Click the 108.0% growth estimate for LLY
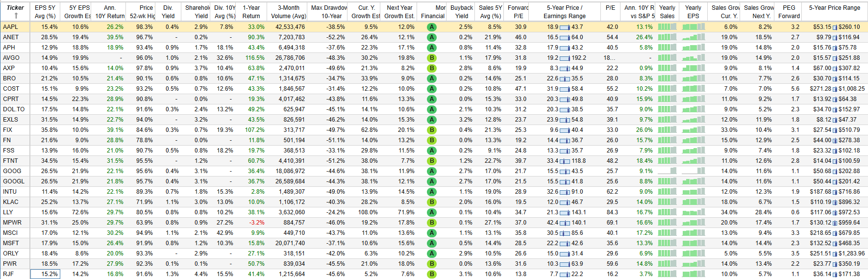This screenshot has height=279, width=868. point(368,212)
